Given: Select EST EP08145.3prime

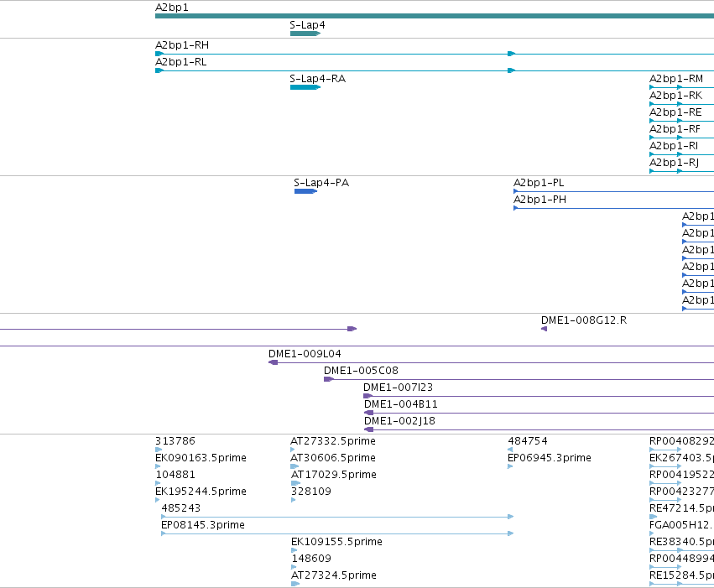Looking at the screenshot, I should coord(337,533).
